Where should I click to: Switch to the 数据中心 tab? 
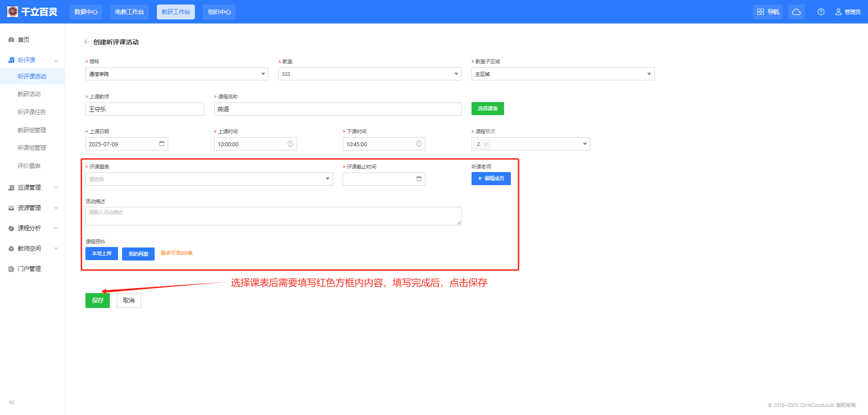click(86, 12)
